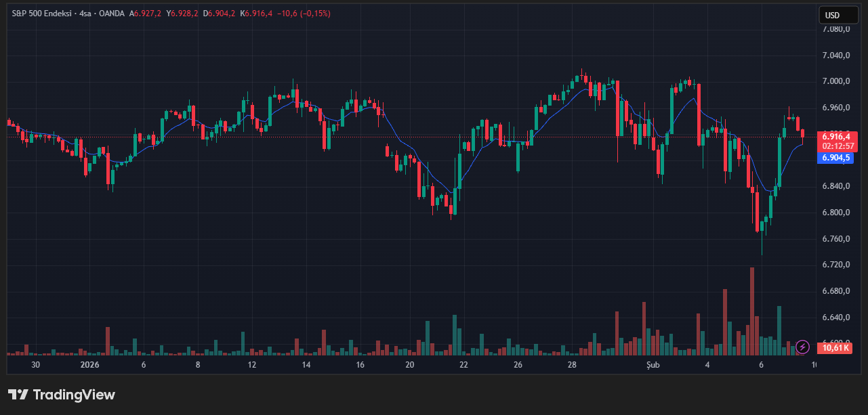The height and width of the screenshot is (415, 868).
Task: Open the TradingView brand text link
Action: click(74, 395)
